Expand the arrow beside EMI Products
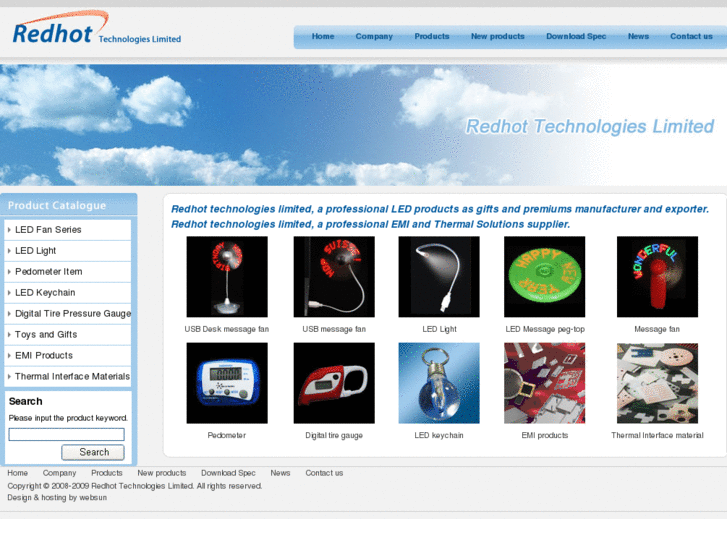This screenshot has height=545, width=727. (9, 355)
